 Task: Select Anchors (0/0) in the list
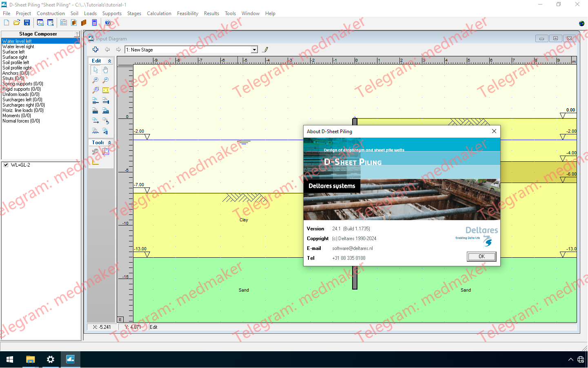[16, 73]
